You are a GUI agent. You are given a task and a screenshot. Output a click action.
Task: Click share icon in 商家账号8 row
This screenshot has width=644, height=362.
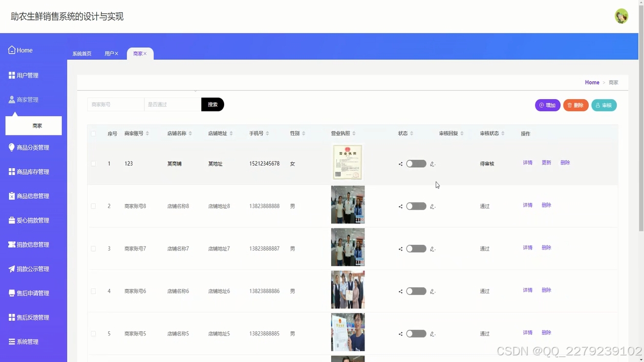click(400, 207)
